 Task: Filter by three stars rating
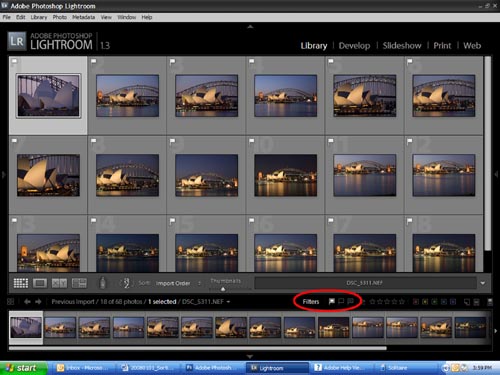point(387,302)
